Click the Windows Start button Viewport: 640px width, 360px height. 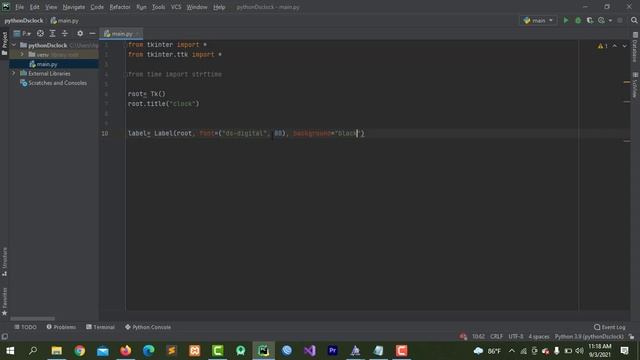(x=10, y=351)
